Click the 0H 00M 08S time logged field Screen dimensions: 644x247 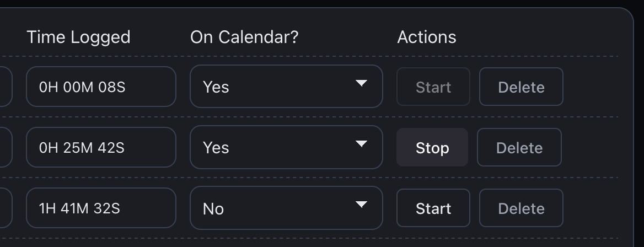point(101,87)
